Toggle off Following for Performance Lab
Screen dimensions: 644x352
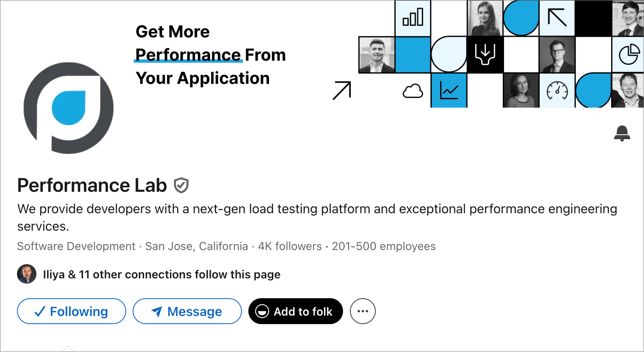pyautogui.click(x=71, y=311)
